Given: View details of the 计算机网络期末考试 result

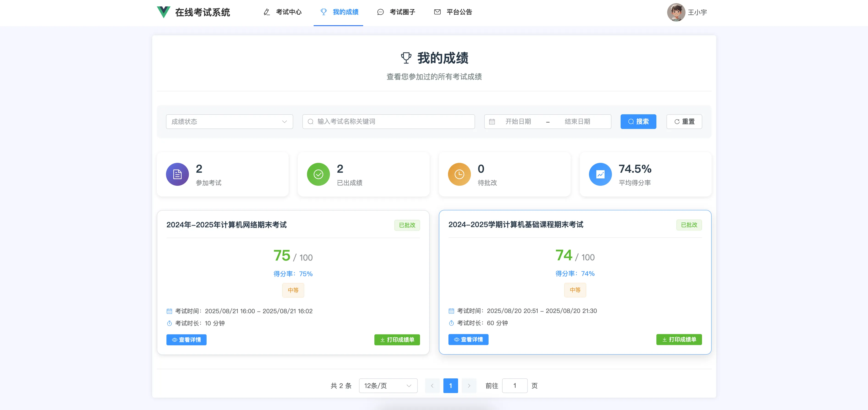Looking at the screenshot, I should click(x=186, y=340).
